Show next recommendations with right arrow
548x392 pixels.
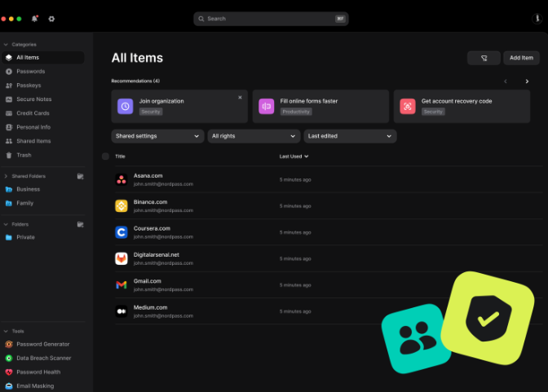coord(527,81)
